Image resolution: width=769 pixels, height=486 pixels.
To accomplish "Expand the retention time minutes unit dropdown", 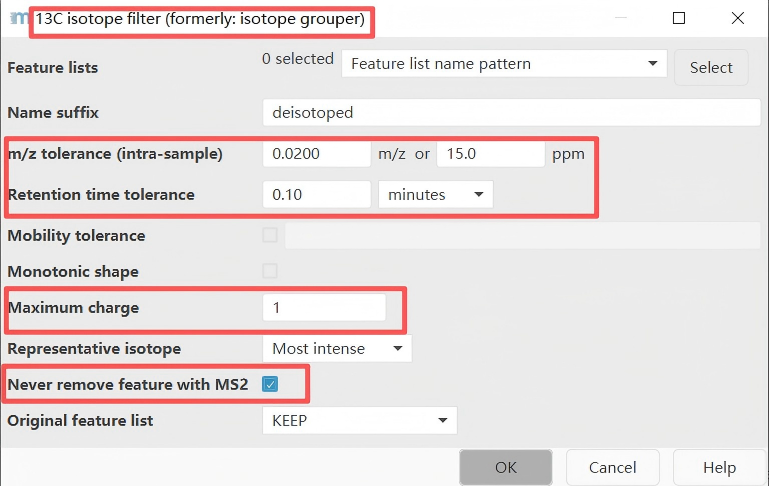I will (436, 194).
